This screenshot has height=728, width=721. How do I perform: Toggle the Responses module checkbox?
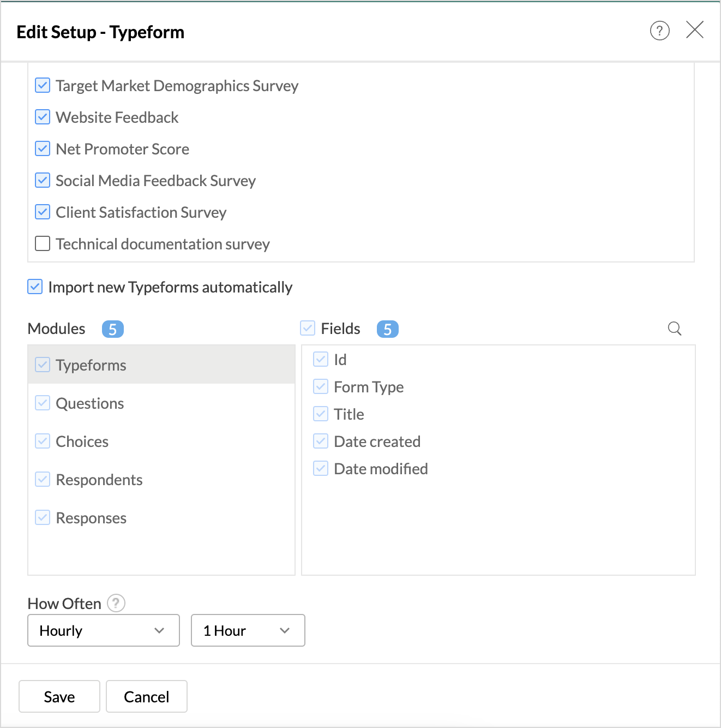pyautogui.click(x=43, y=517)
